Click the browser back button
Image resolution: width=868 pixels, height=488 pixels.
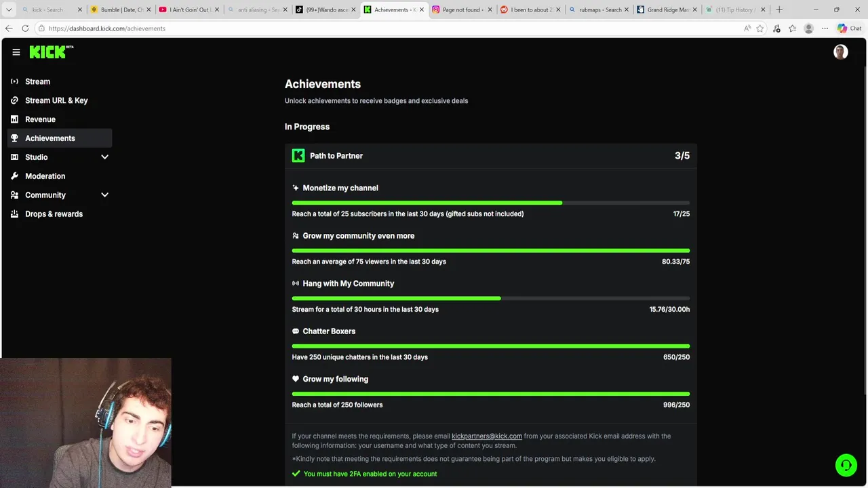click(9, 28)
